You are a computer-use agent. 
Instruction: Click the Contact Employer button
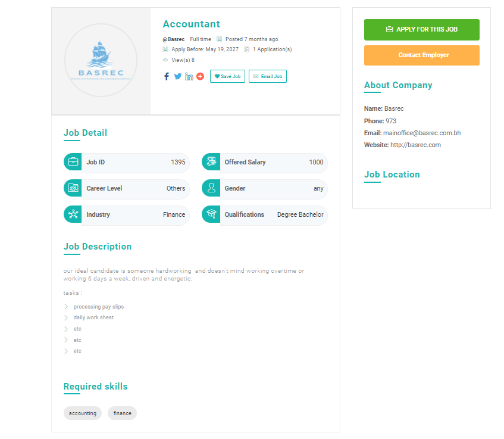pyautogui.click(x=421, y=55)
